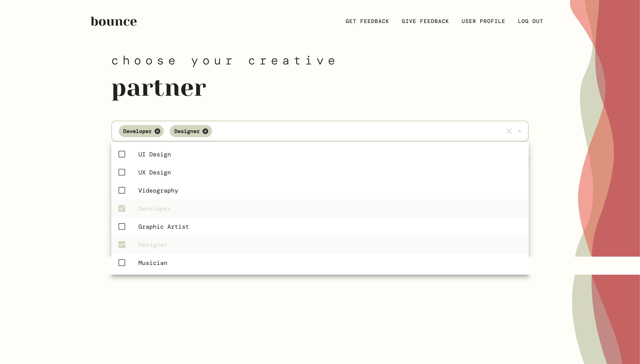Click Log Out in the header
640x364 pixels.
click(x=530, y=21)
